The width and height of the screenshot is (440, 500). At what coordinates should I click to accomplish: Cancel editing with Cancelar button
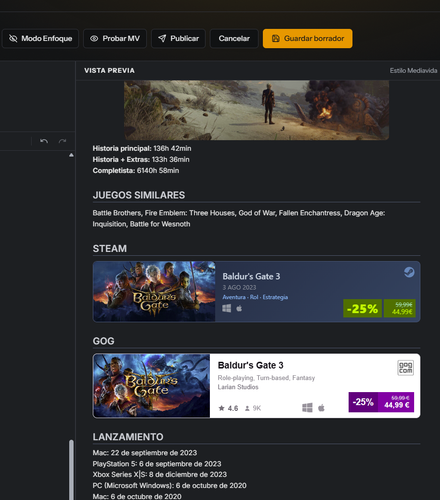coord(234,38)
